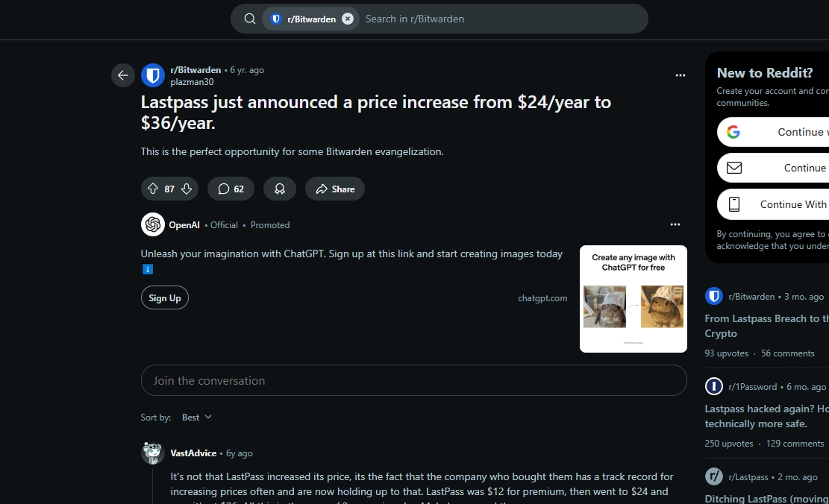Click into Join the conversation box
This screenshot has height=504, width=829.
[414, 380]
